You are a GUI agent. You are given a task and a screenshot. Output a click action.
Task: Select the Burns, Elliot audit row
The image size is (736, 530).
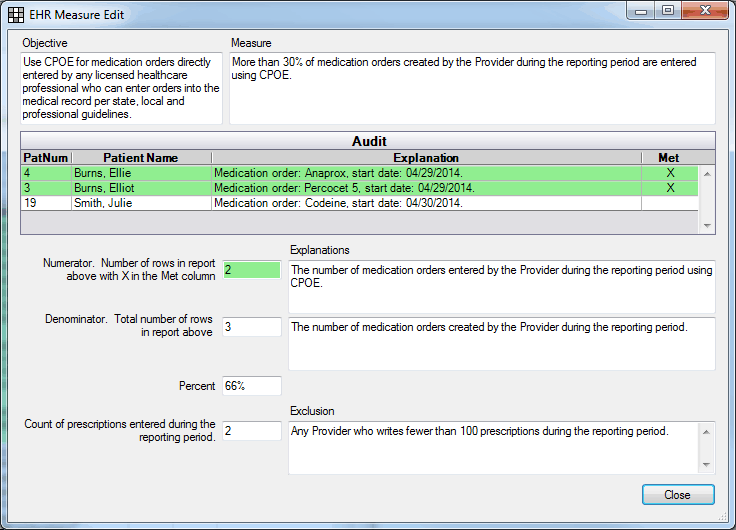[x=140, y=187]
